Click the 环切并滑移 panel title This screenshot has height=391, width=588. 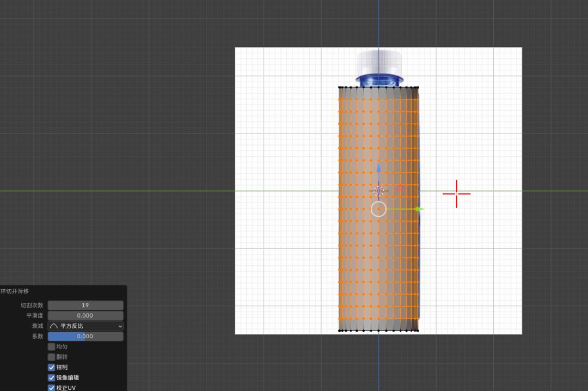15,291
